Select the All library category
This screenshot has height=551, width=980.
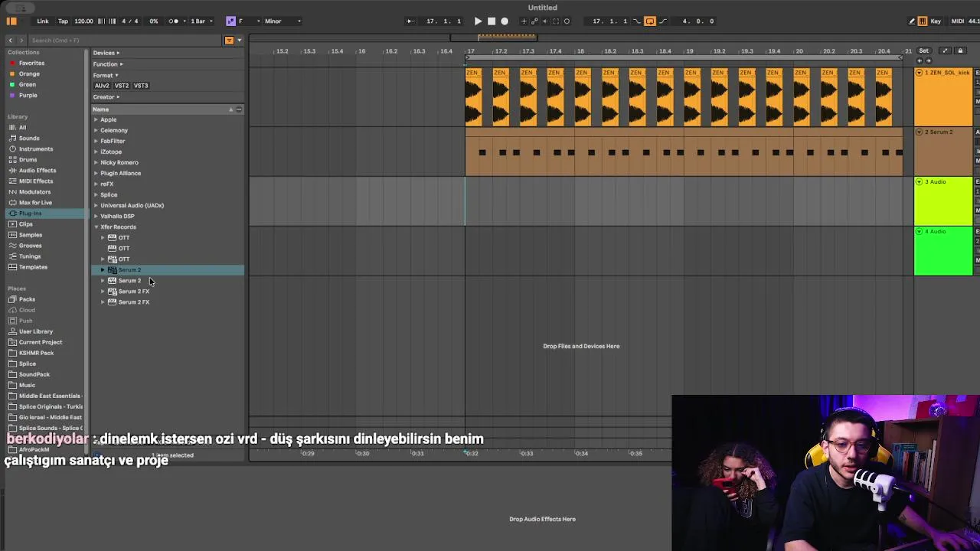pyautogui.click(x=22, y=127)
